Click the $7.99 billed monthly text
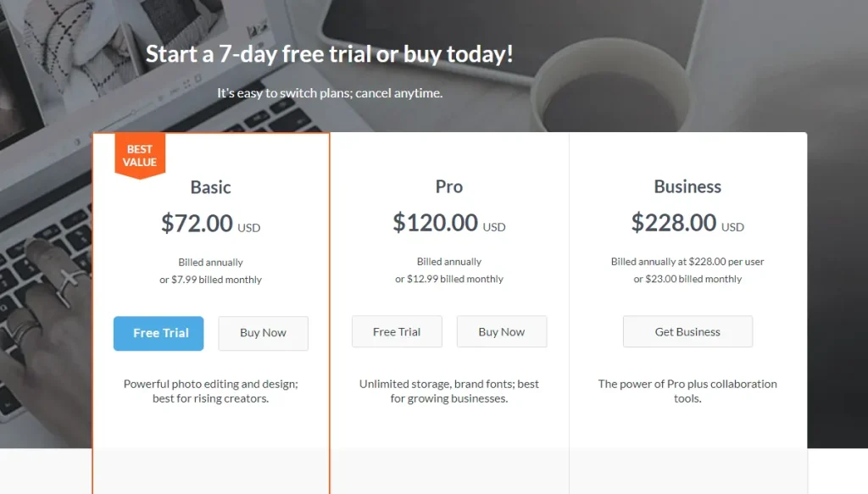The width and height of the screenshot is (868, 494). 210,278
